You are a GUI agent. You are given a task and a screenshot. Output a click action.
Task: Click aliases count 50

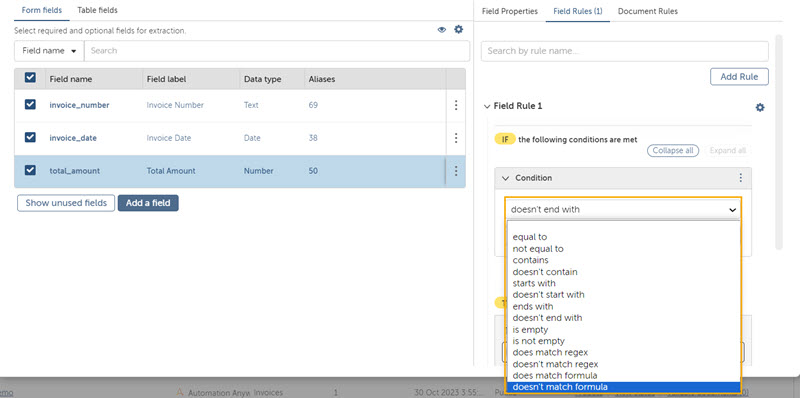[313, 171]
